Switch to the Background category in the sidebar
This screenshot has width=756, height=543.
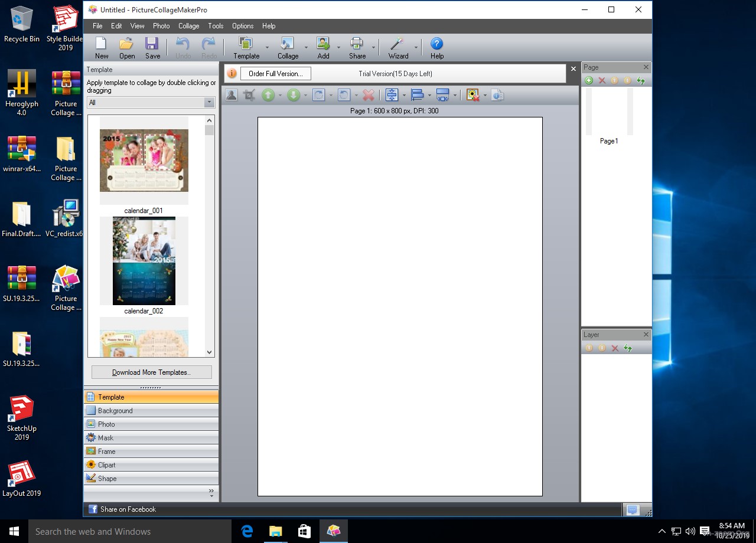[151, 410]
